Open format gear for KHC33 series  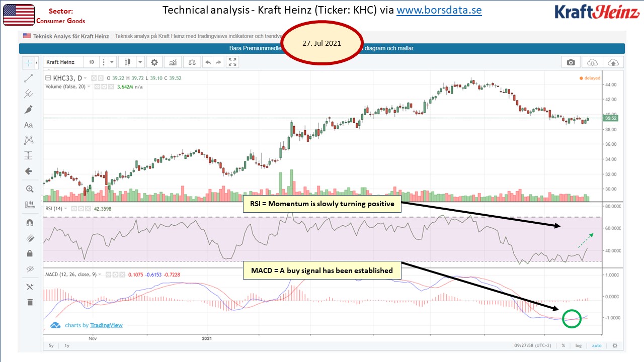click(x=101, y=78)
